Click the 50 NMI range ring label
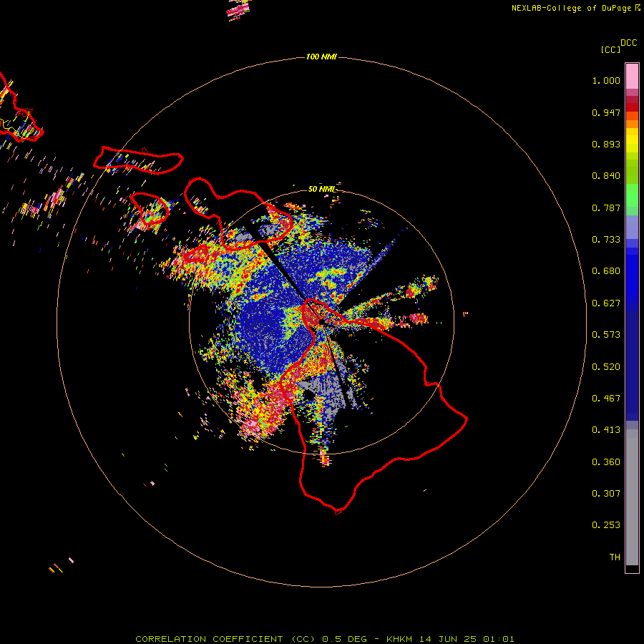This screenshot has width=644, height=644. [321, 189]
